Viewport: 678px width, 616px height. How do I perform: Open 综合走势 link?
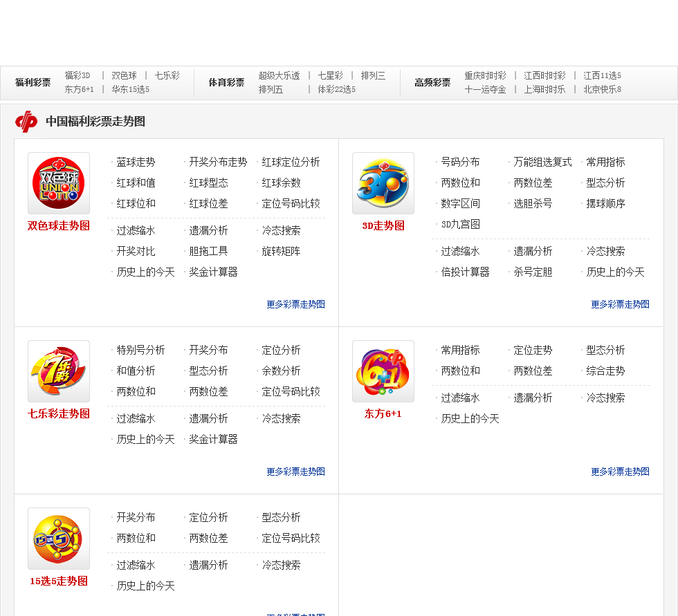(x=605, y=371)
